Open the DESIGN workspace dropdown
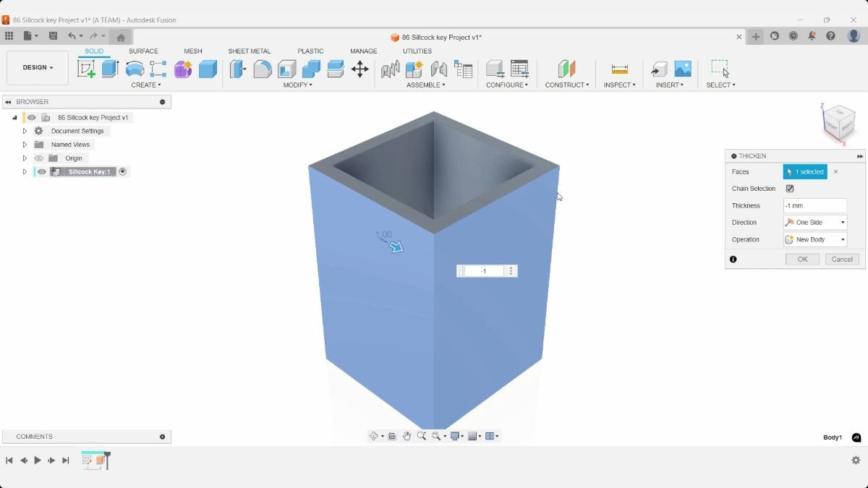The image size is (868, 488). point(38,68)
